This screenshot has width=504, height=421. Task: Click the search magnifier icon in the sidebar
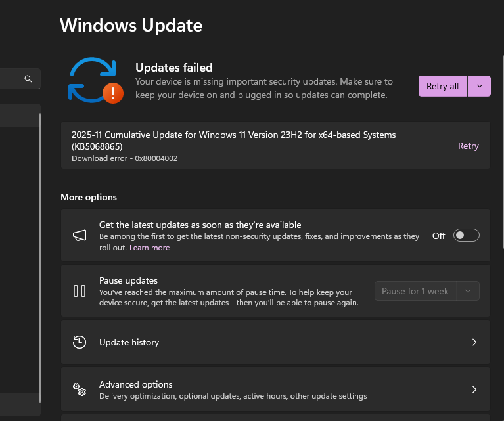point(28,79)
